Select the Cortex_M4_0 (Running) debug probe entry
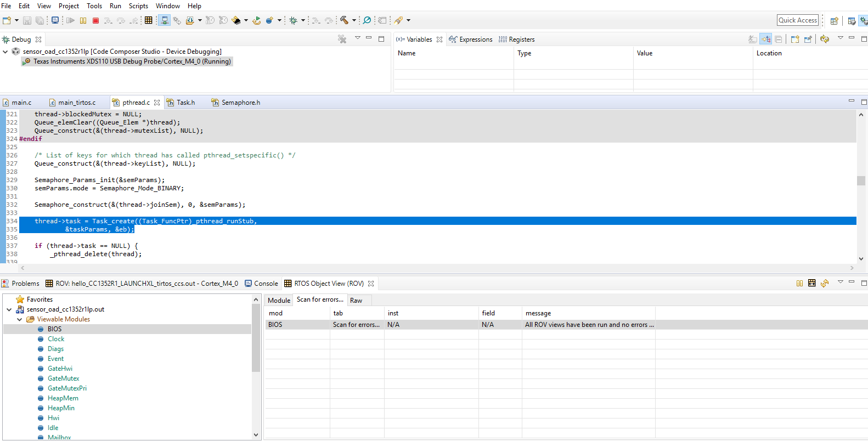 coord(127,61)
